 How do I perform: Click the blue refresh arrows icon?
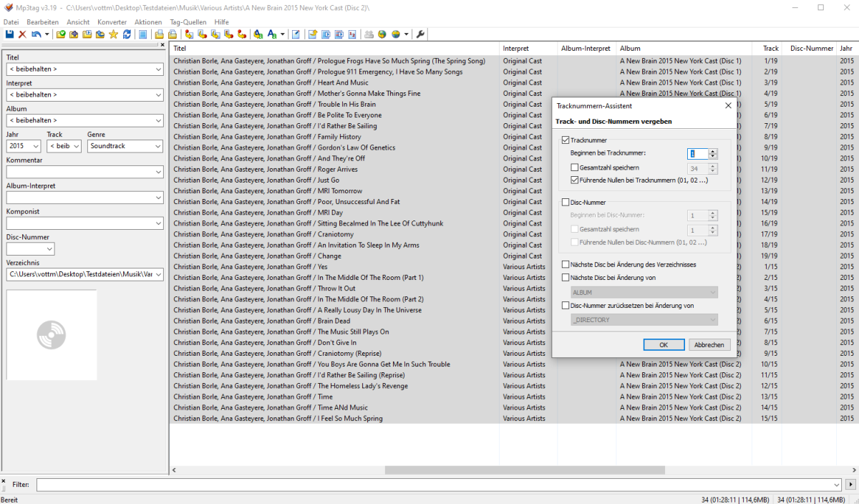click(127, 34)
